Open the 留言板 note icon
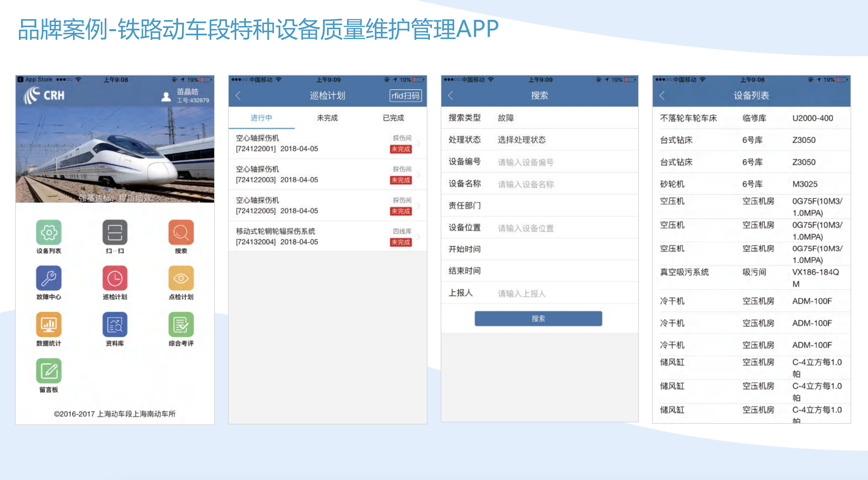 [49, 371]
